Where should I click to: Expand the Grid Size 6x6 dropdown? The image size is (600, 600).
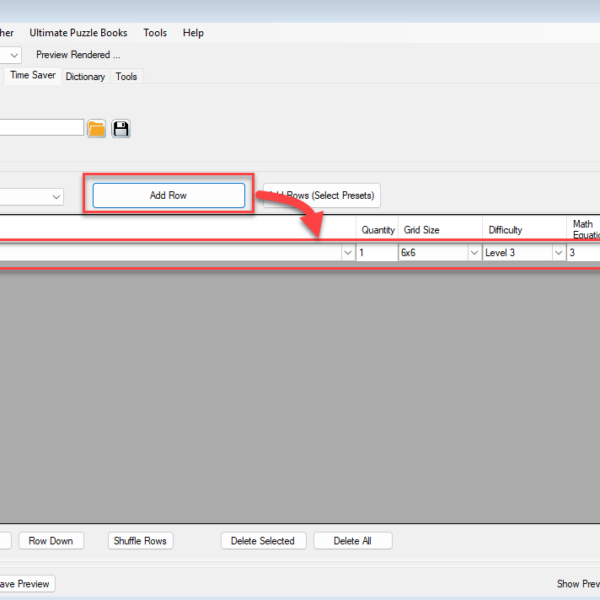(473, 253)
